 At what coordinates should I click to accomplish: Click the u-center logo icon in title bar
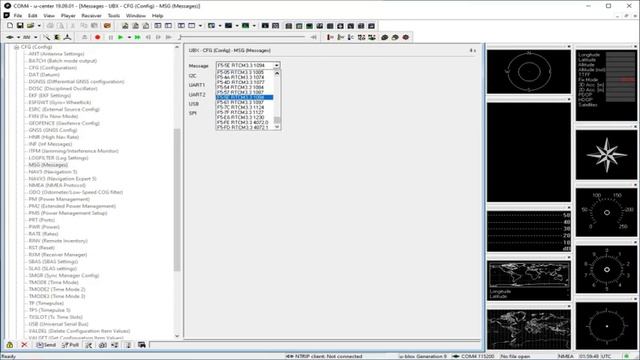point(7,6)
